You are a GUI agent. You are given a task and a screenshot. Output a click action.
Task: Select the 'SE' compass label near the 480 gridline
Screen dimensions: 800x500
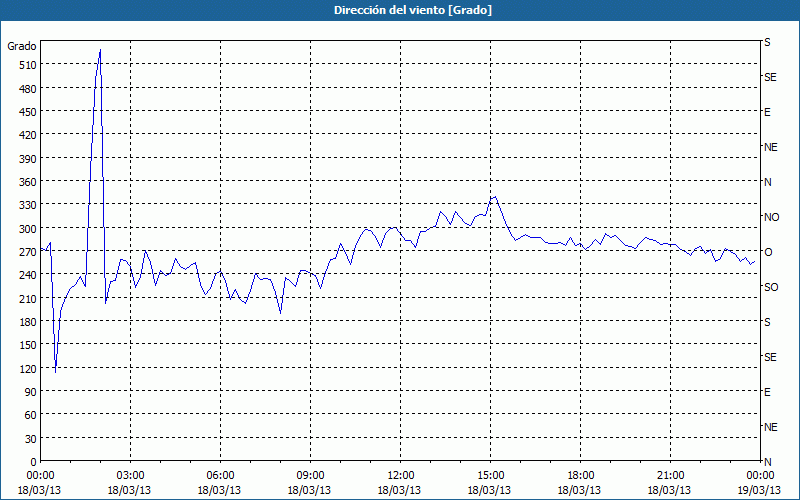[770, 77]
